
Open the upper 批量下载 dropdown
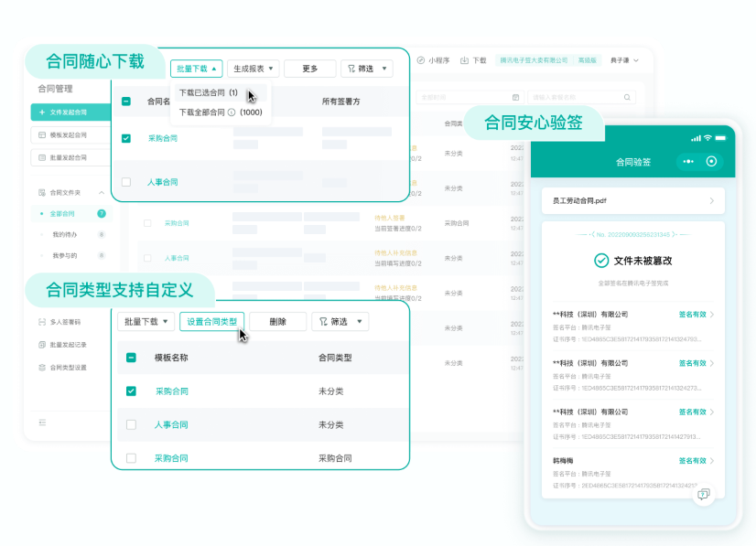pyautogui.click(x=196, y=69)
